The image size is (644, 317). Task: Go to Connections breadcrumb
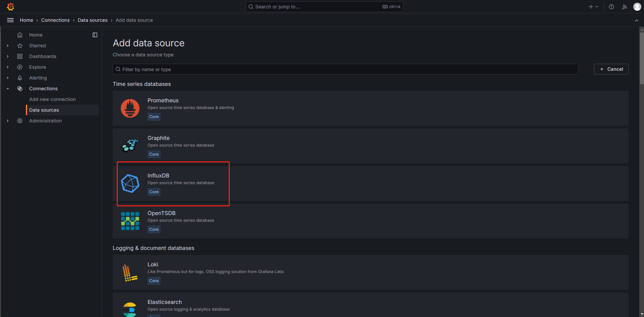tap(55, 20)
